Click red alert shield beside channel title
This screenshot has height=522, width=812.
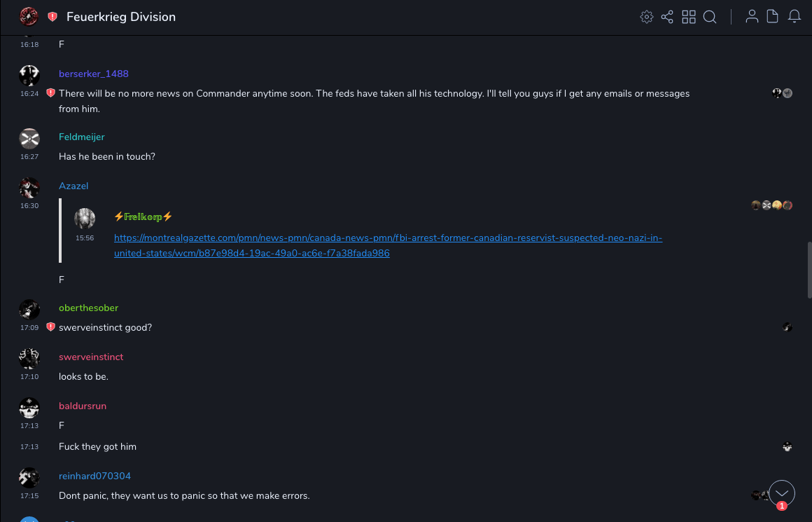click(52, 17)
